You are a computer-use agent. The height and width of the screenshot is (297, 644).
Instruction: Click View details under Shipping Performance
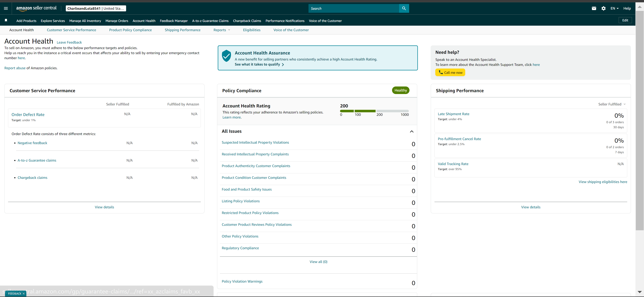click(x=530, y=207)
